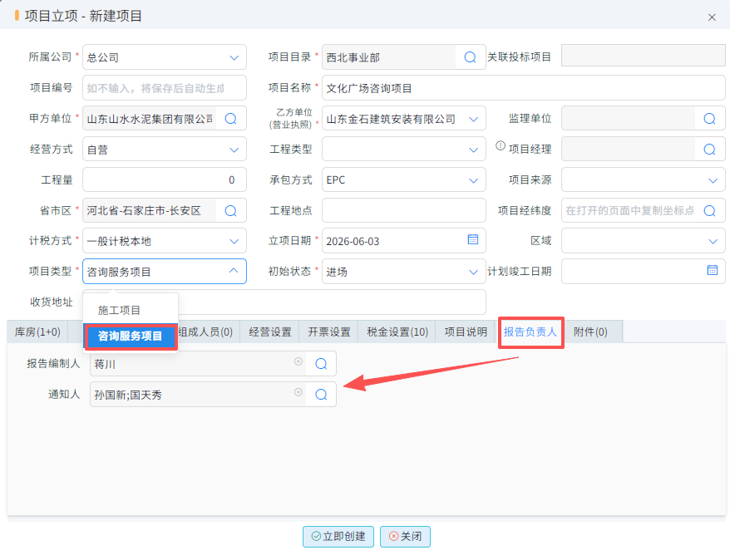Close the 项目立项 dialog window
The height and width of the screenshot is (560, 730).
click(x=712, y=17)
